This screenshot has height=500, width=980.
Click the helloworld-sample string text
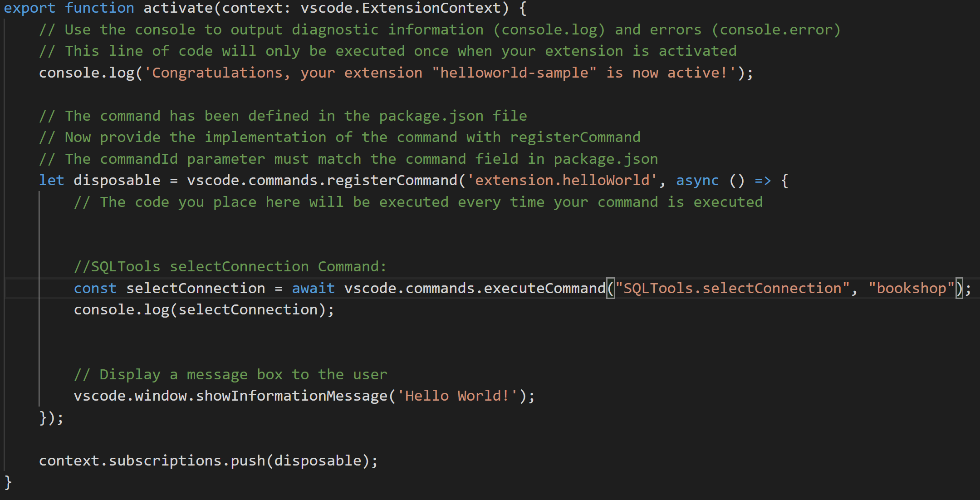[513, 72]
